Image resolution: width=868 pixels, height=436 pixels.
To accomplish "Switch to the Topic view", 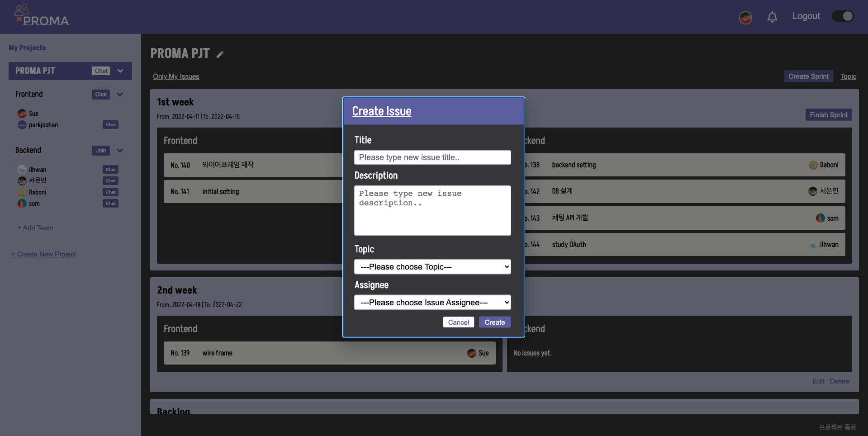I will 848,76.
